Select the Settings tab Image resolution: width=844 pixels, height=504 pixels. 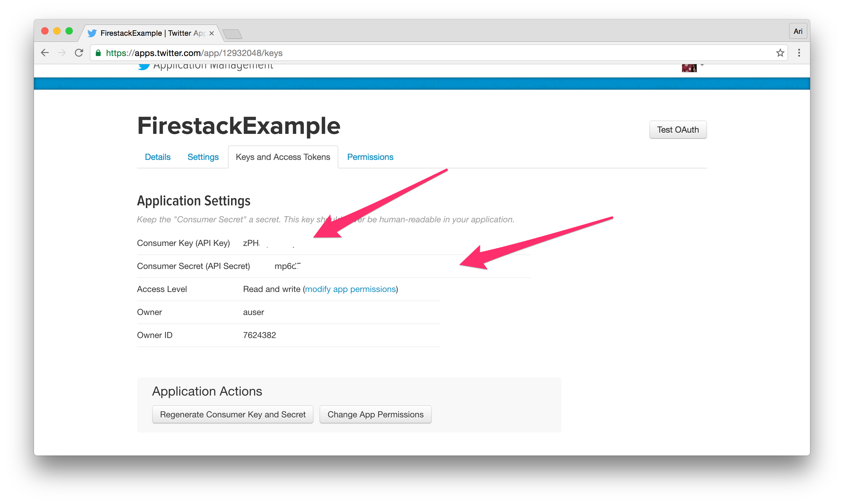tap(203, 157)
